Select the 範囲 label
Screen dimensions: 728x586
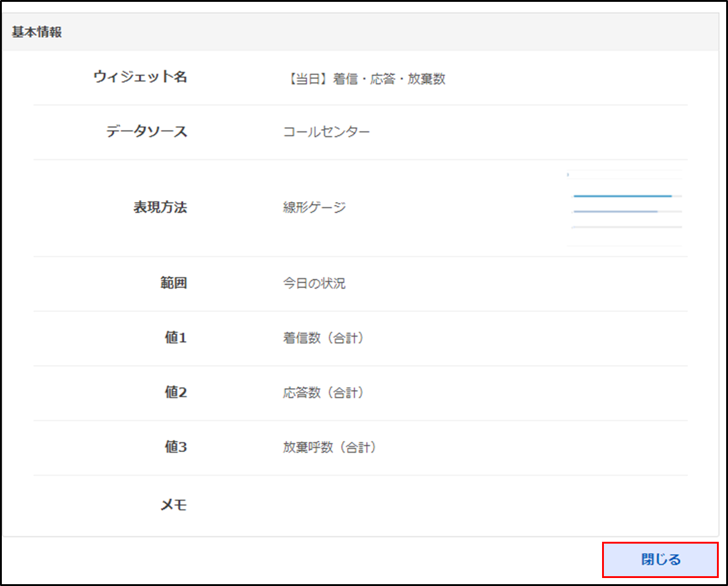(173, 283)
